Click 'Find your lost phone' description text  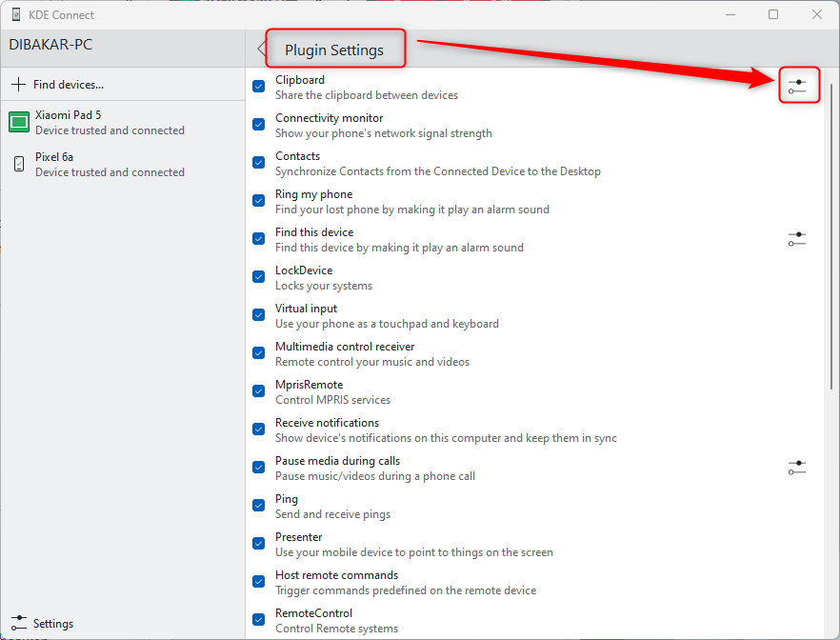412,210
